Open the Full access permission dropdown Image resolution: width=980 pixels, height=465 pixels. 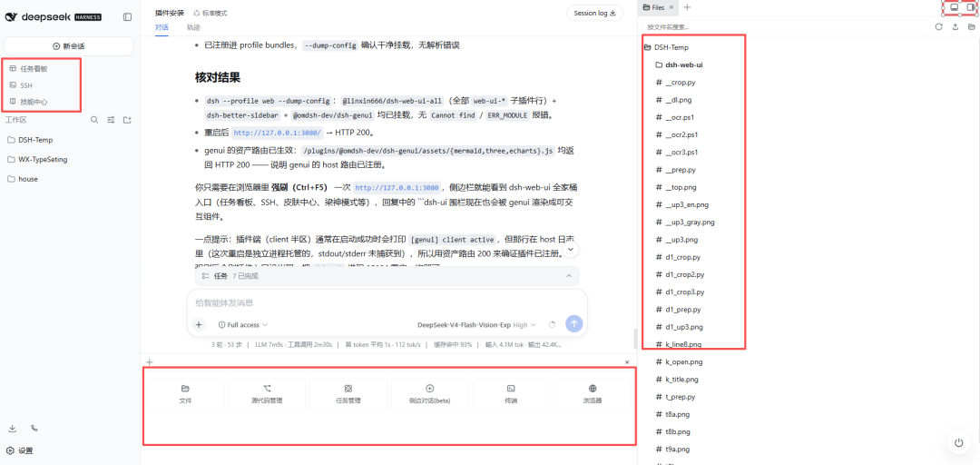(x=243, y=325)
